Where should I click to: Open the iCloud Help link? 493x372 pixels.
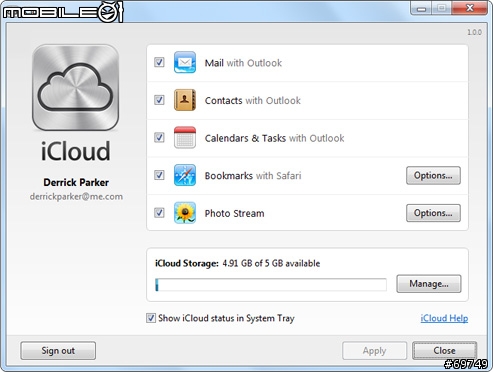pyautogui.click(x=444, y=318)
